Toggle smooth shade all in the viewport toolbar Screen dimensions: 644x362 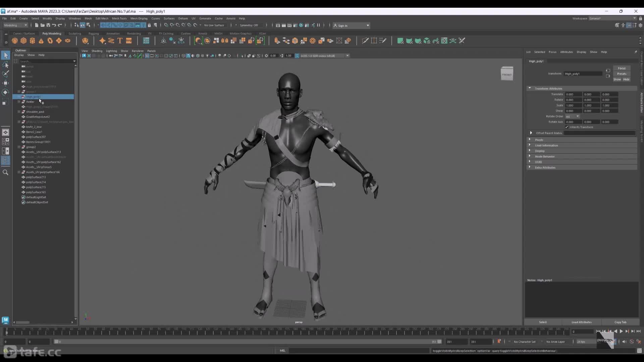click(188, 56)
